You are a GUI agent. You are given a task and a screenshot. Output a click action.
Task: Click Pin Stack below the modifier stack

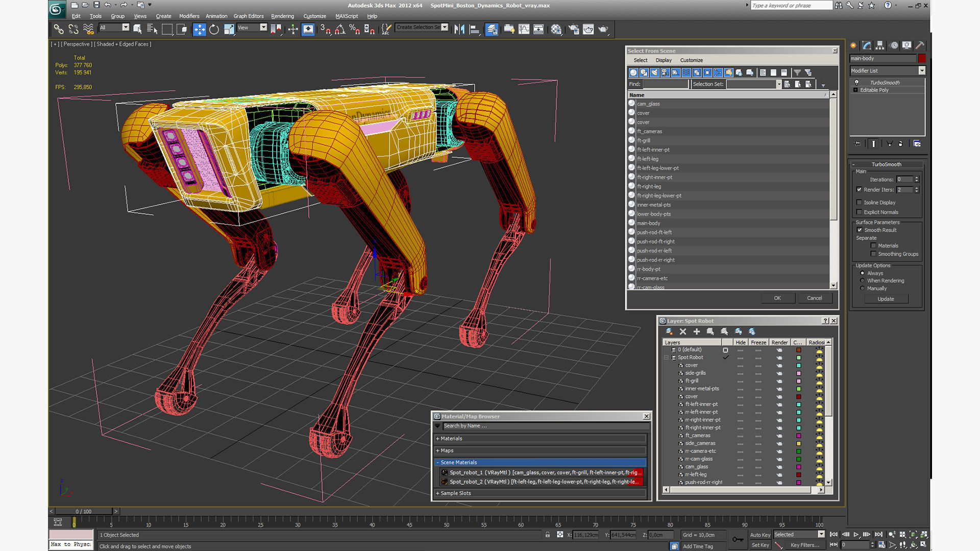tap(857, 144)
